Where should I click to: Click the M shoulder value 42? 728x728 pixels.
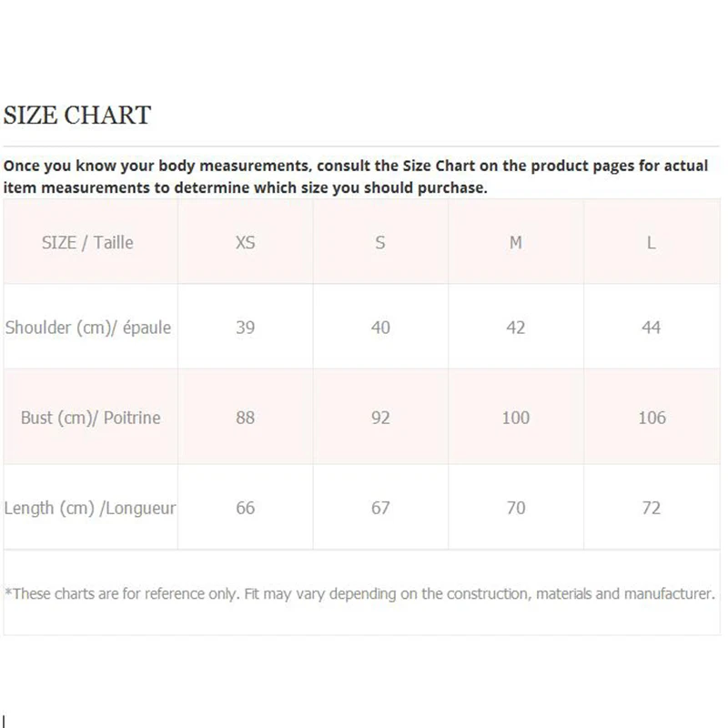(x=516, y=328)
